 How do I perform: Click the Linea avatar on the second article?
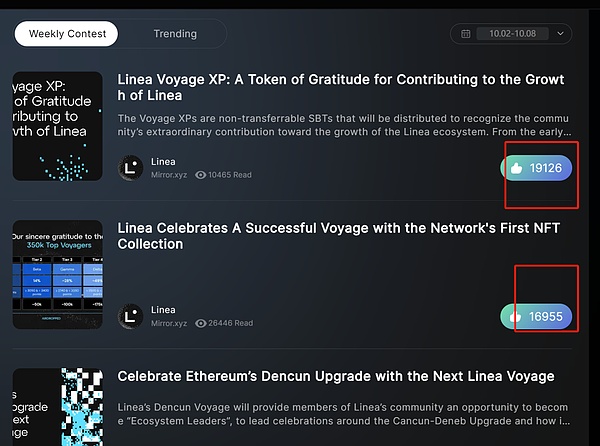(x=131, y=317)
